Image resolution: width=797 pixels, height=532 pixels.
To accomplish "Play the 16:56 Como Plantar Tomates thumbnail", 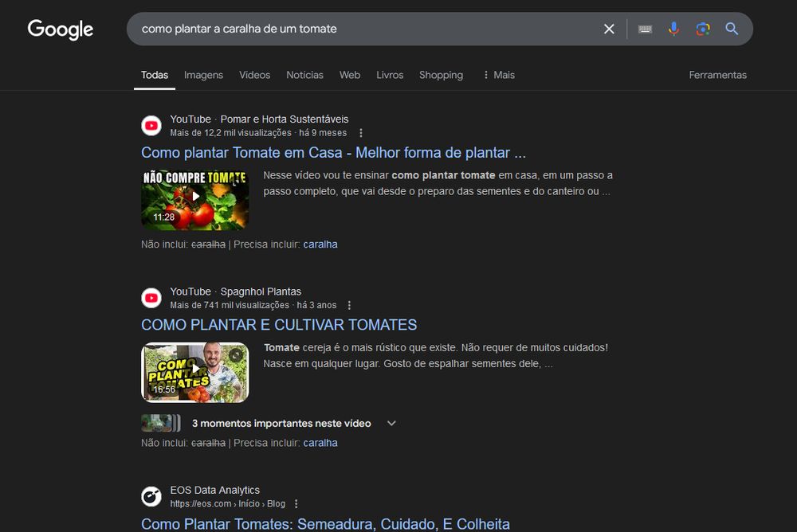I will [194, 373].
